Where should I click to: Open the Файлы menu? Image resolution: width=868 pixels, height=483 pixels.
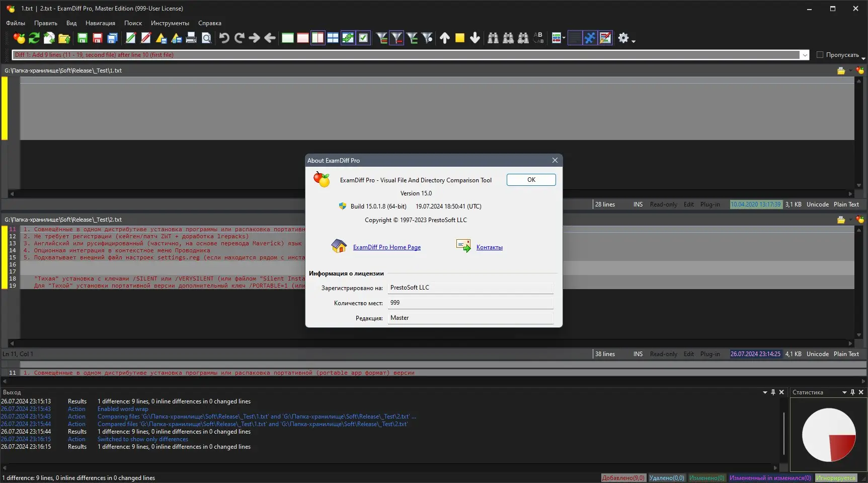coord(16,23)
